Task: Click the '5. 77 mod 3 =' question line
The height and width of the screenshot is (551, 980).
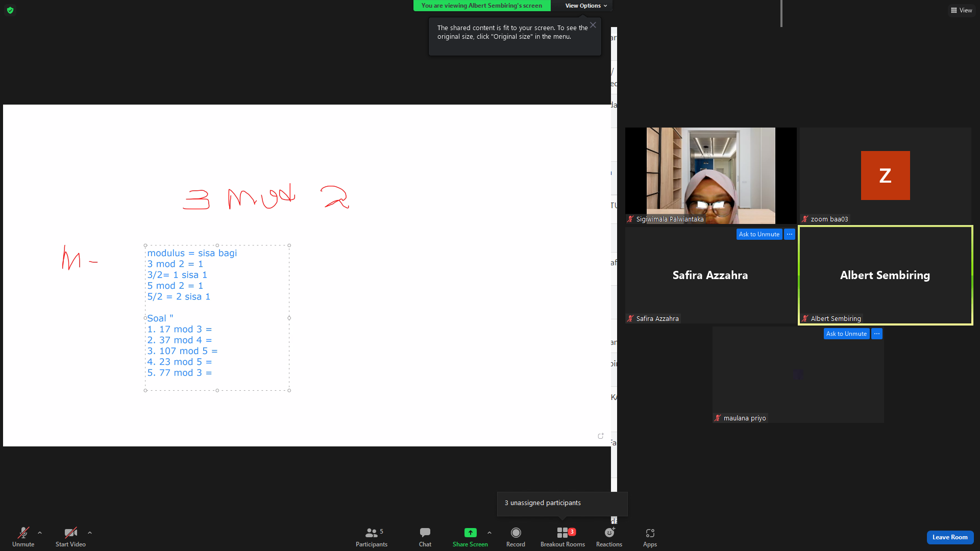Action: coord(180,373)
